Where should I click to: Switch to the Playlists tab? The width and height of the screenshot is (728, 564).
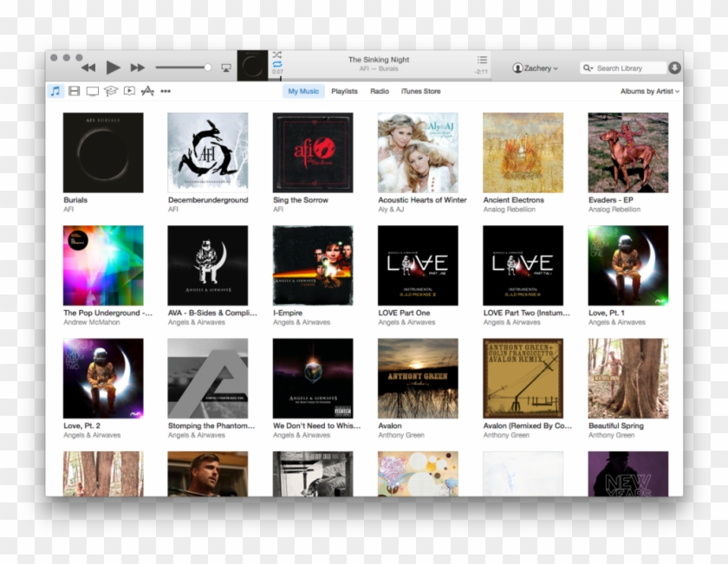tap(344, 90)
